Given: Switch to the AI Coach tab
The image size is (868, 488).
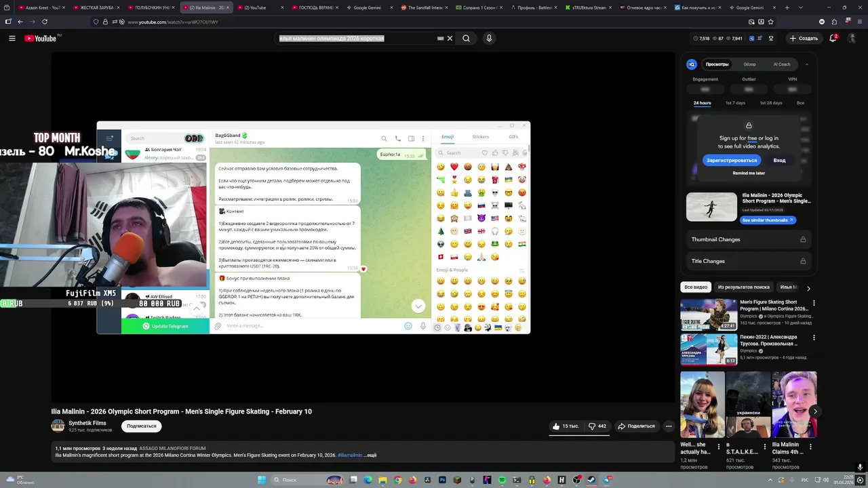Looking at the screenshot, I should coord(782,64).
